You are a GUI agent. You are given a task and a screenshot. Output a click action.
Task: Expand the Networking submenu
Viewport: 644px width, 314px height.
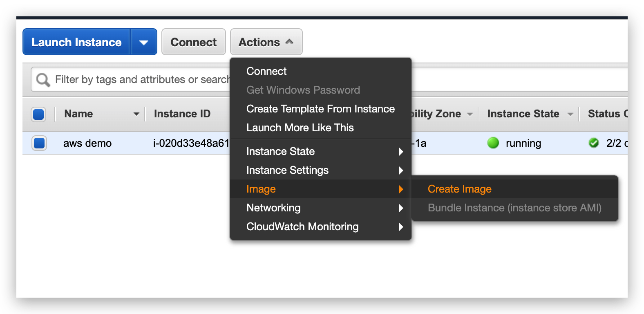321,208
